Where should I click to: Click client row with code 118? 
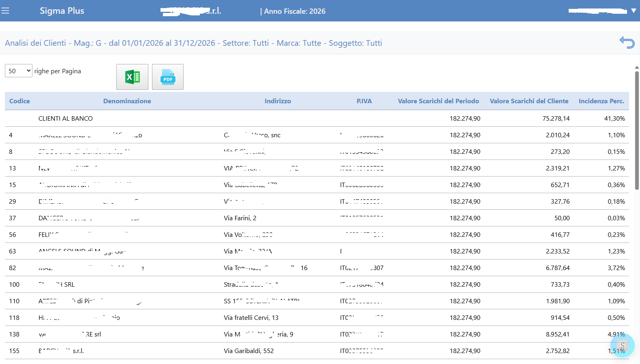click(14, 318)
